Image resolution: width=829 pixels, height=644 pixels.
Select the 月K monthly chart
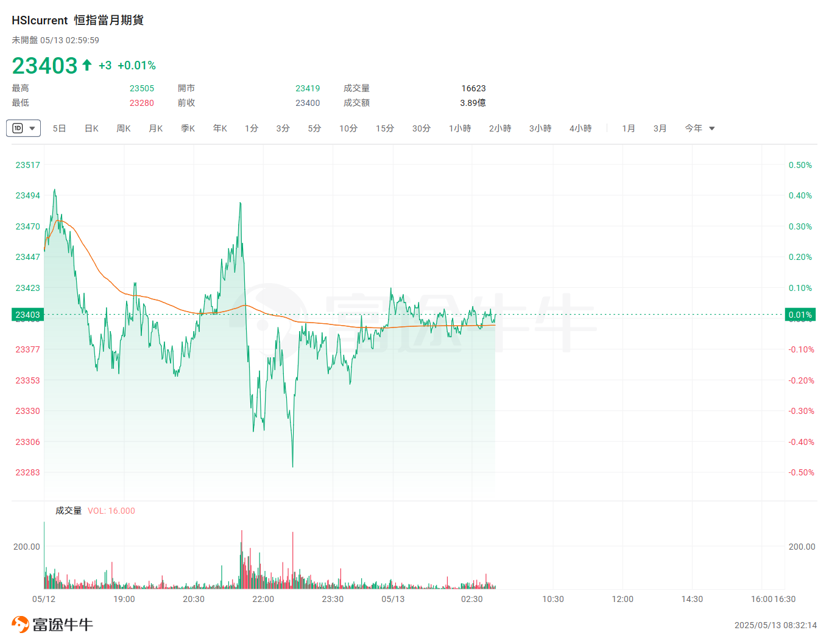coord(156,128)
